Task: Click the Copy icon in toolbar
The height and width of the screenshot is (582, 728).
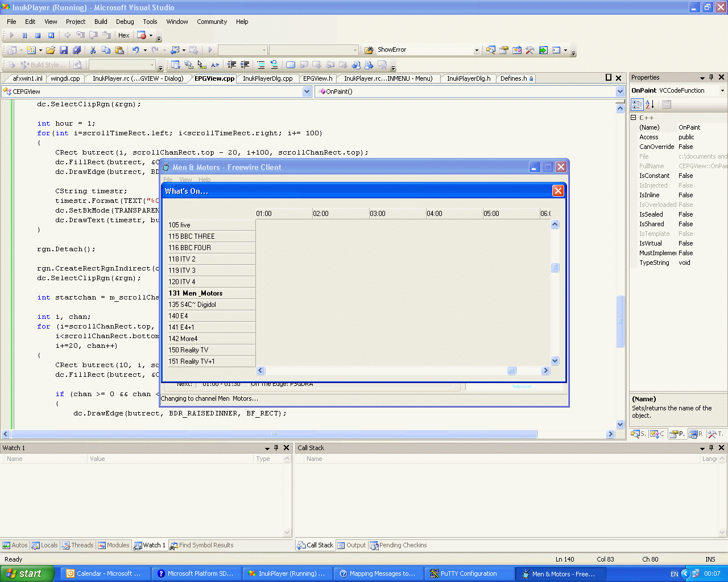Action: coord(106,50)
